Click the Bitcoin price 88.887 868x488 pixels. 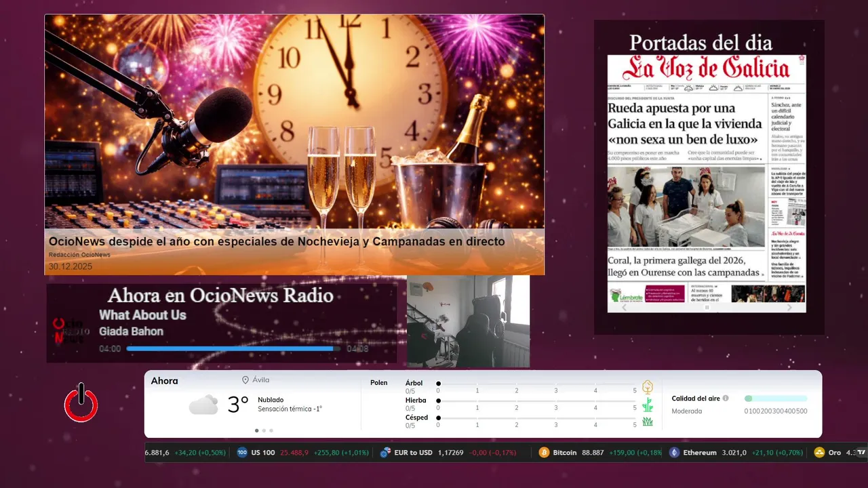pyautogui.click(x=593, y=453)
